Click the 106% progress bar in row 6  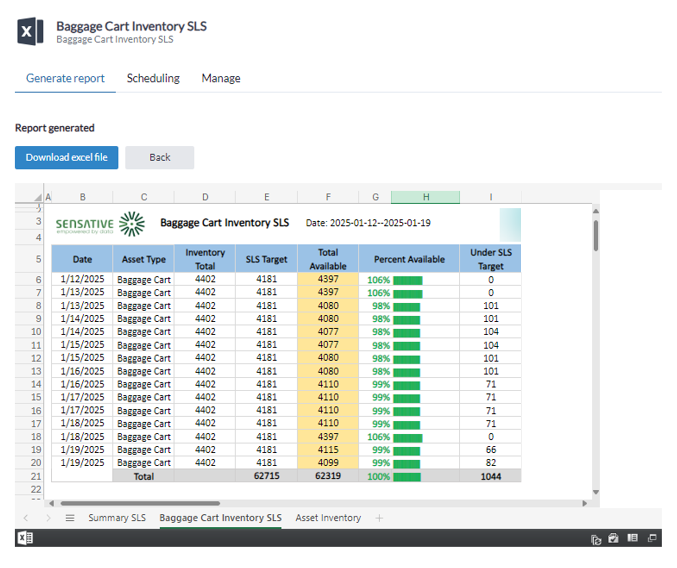coord(408,281)
